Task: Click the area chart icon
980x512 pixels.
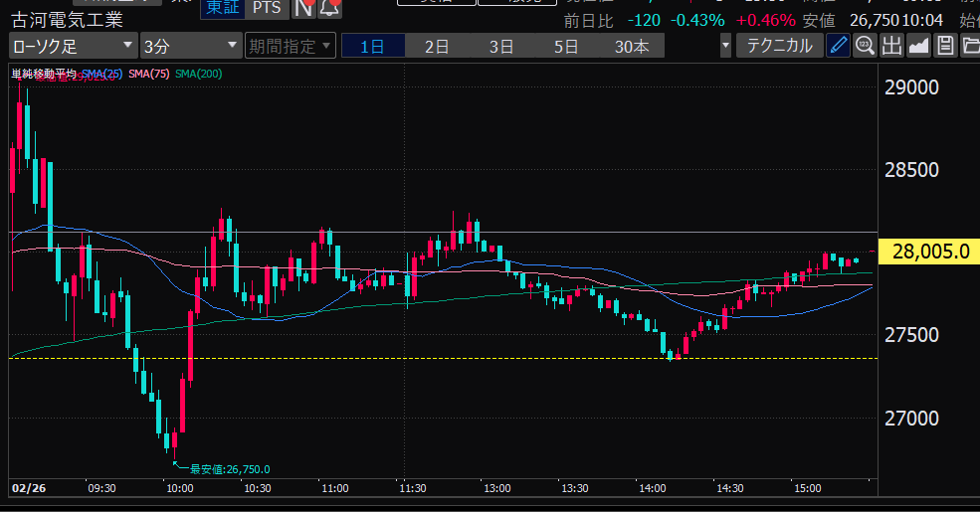Action: coord(918,45)
